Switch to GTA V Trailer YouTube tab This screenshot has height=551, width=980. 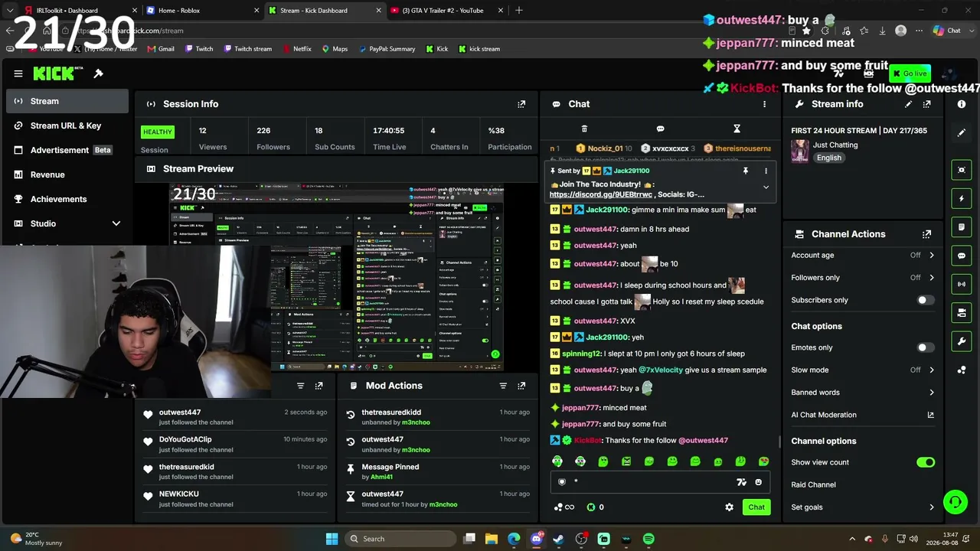point(446,11)
